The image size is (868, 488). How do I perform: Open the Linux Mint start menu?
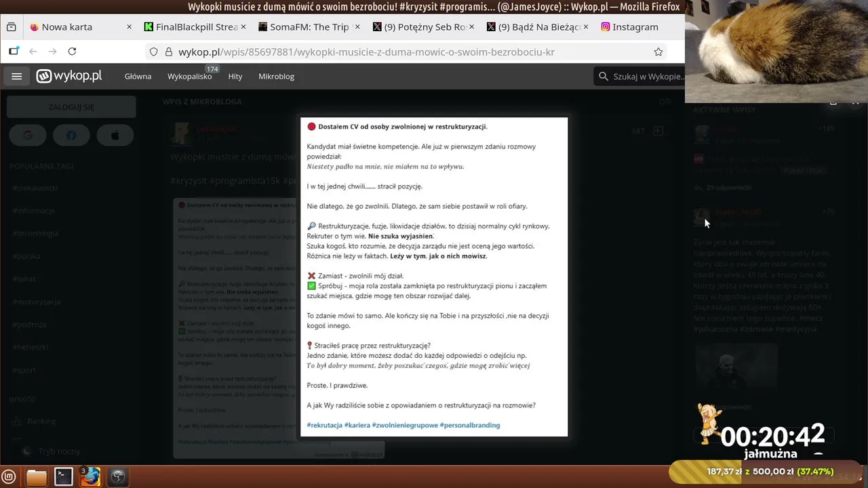coord(9,476)
